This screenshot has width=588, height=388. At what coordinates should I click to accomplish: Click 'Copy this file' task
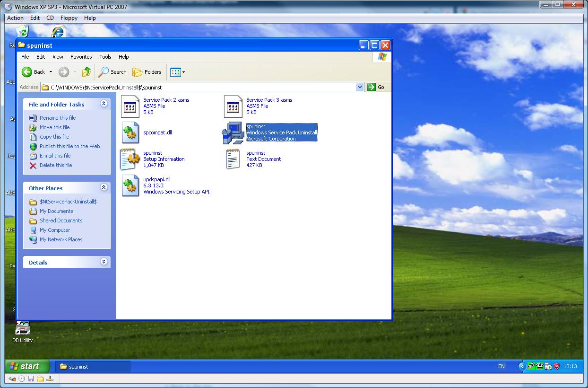[x=54, y=137]
